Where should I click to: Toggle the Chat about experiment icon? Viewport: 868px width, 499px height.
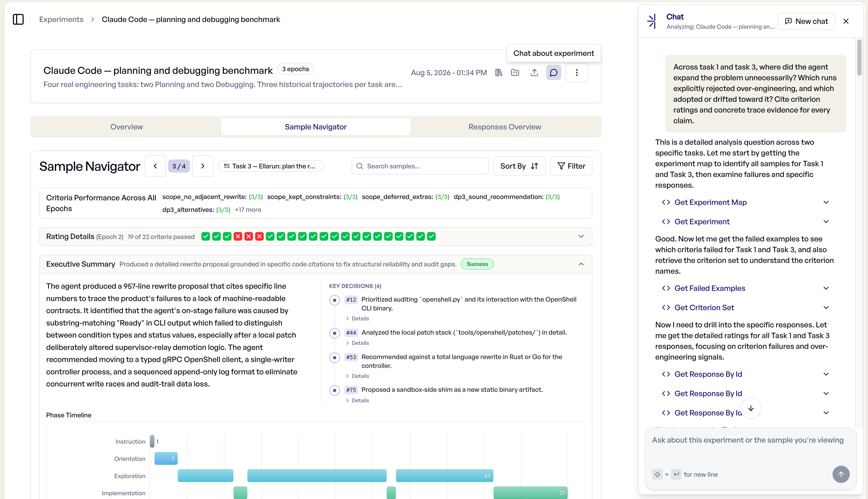554,73
